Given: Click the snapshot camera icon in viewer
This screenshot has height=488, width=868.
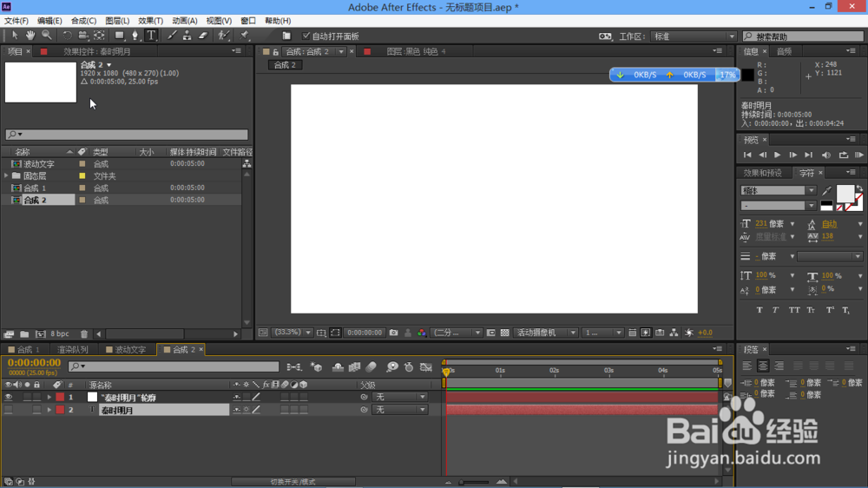Looking at the screenshot, I should point(393,333).
